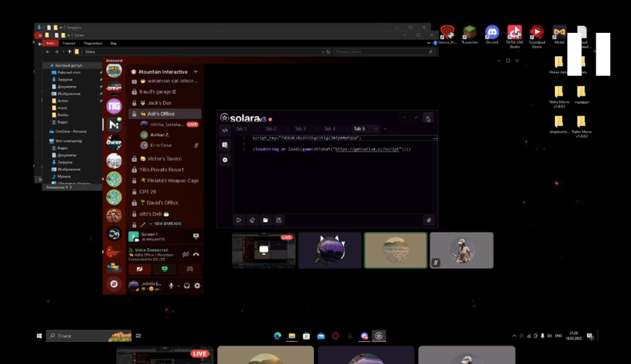The width and height of the screenshot is (631, 364).
Task: Open Victor's Tavern channel
Action: point(165,158)
